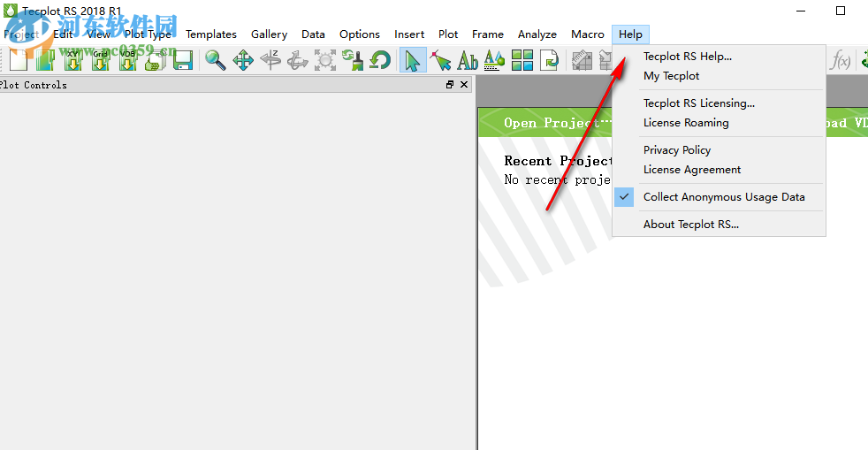Click the Reset view circular arrow icon
Screen dimensions: 868x450
[x=380, y=60]
